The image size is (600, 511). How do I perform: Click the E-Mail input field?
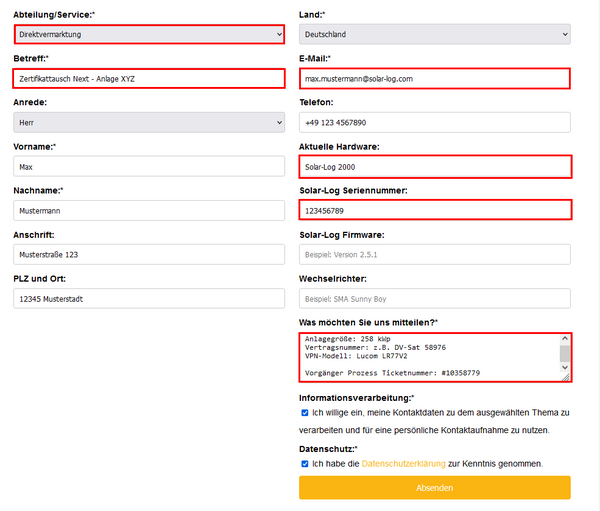[x=435, y=78]
